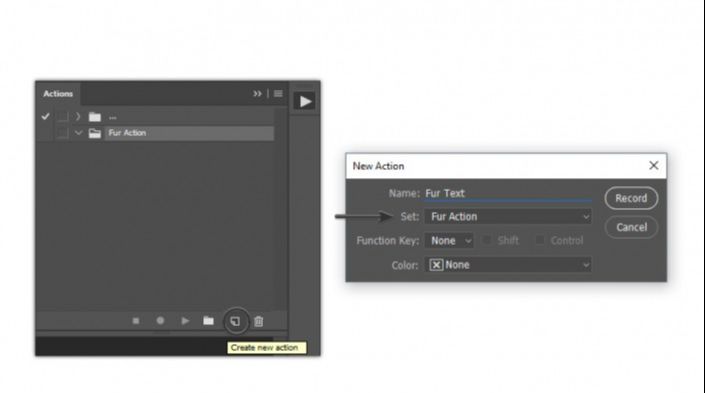Click the Create new set folder icon

click(208, 321)
